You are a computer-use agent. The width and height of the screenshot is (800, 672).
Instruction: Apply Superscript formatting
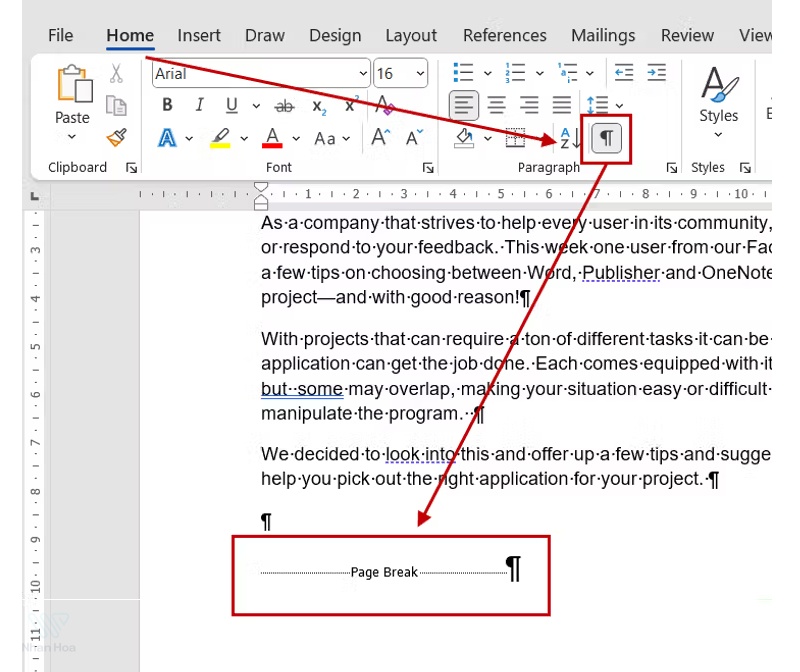pyautogui.click(x=351, y=105)
